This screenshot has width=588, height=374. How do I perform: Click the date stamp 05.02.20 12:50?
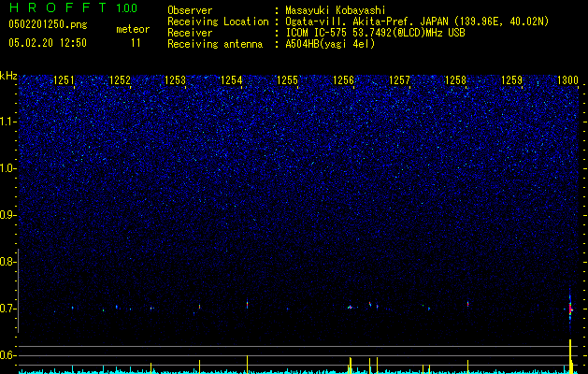(48, 43)
